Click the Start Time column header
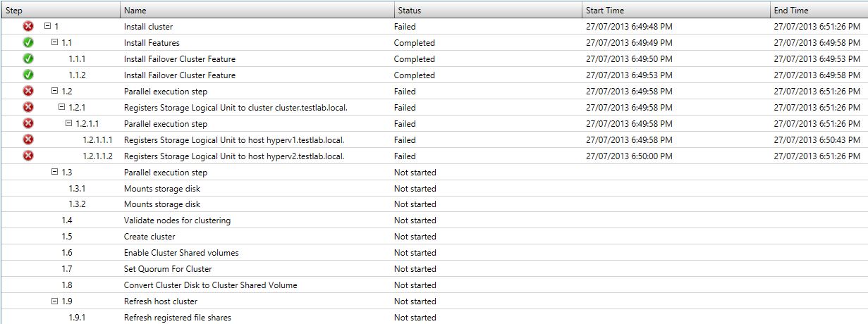The image size is (868, 324). 676,11
